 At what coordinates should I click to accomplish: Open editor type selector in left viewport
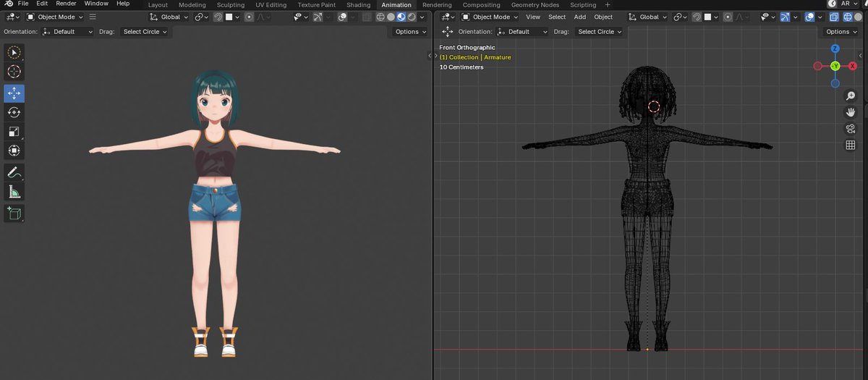[13, 17]
